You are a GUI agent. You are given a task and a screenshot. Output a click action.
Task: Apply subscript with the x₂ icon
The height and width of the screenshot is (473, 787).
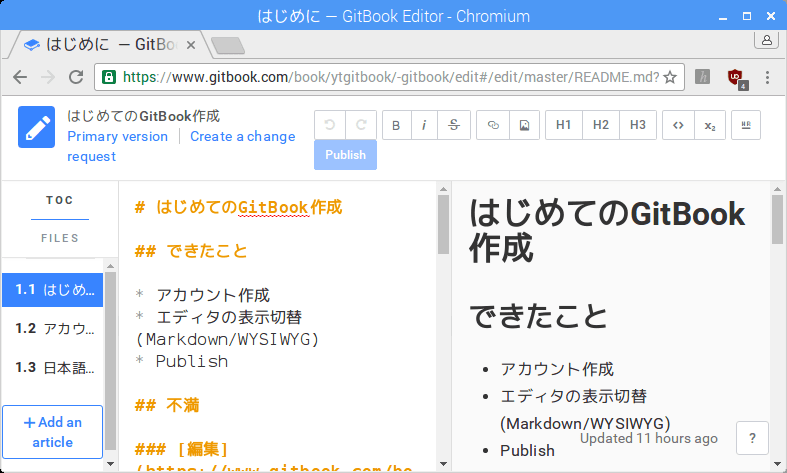710,125
